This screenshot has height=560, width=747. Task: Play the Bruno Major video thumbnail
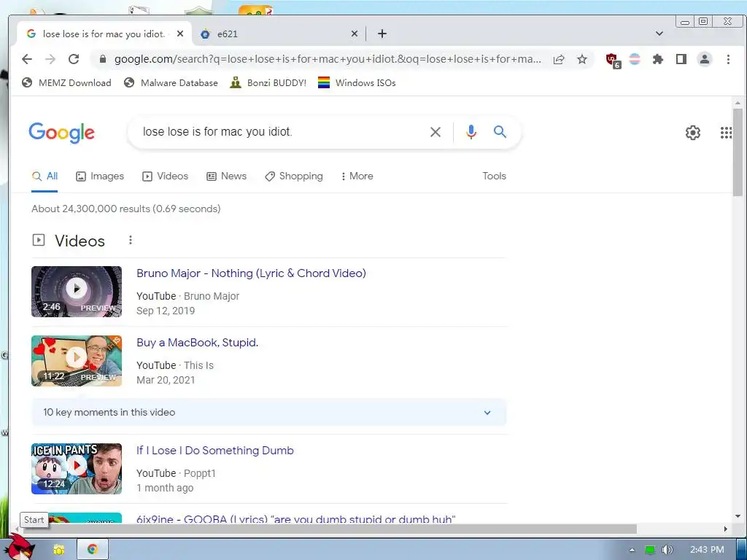(77, 292)
